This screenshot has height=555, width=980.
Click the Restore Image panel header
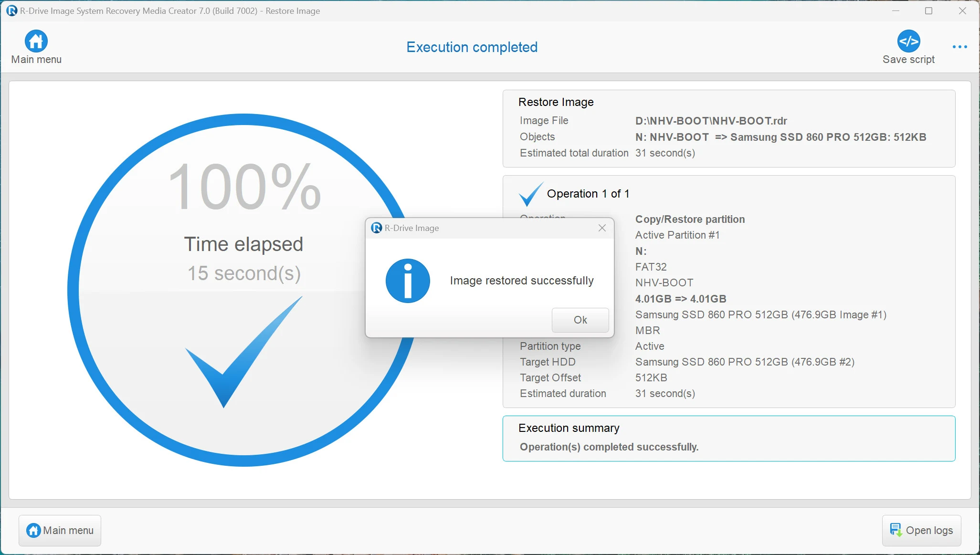point(556,102)
